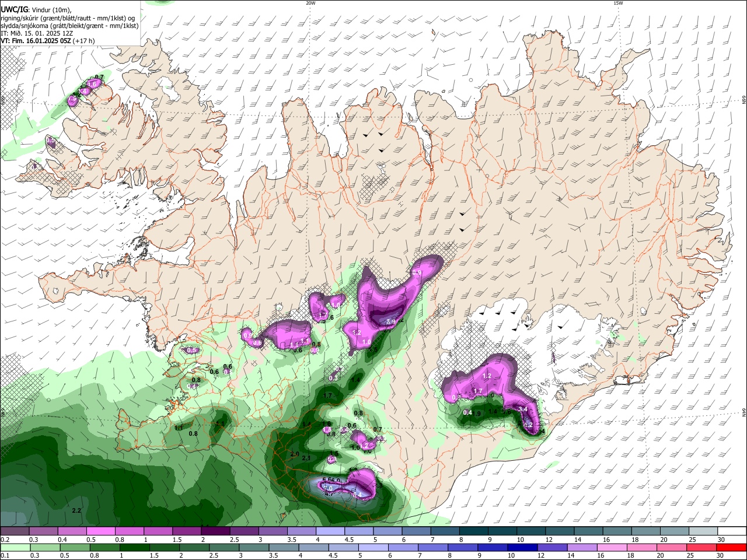Select the bright red swatch right of lower scale 30
747x560 pixels.
pos(732,547)
